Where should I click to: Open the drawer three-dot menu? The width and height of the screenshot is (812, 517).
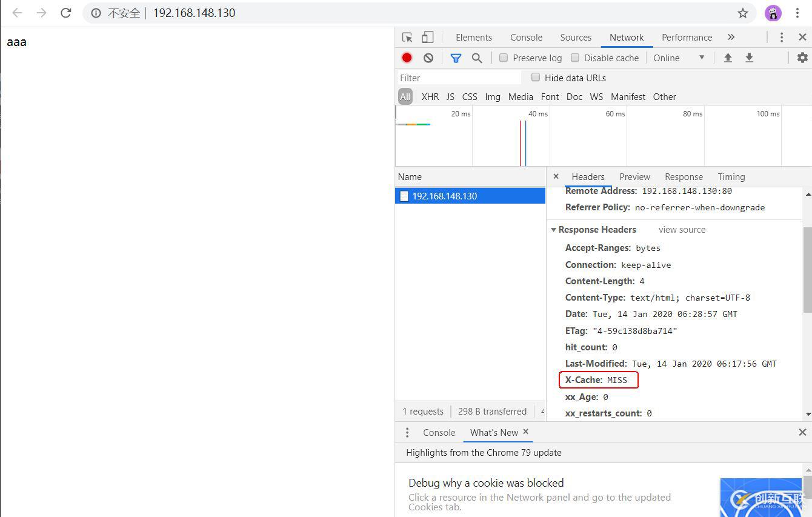407,432
